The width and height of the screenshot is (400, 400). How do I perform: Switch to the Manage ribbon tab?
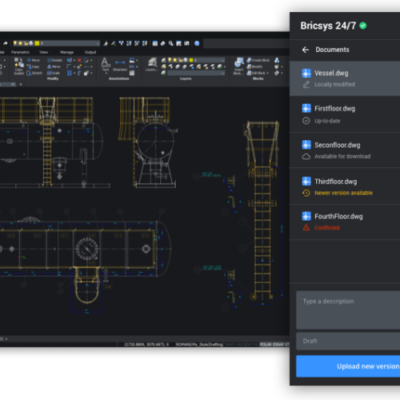pyautogui.click(x=67, y=52)
